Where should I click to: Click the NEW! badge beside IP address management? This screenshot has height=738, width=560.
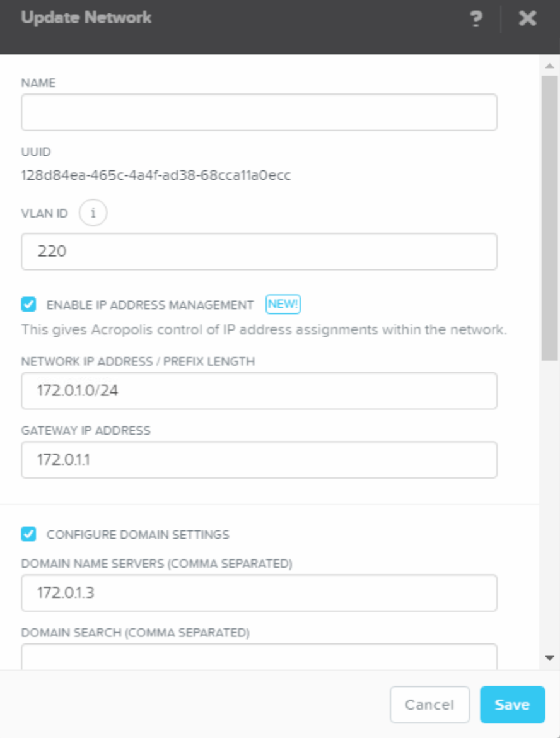[283, 304]
